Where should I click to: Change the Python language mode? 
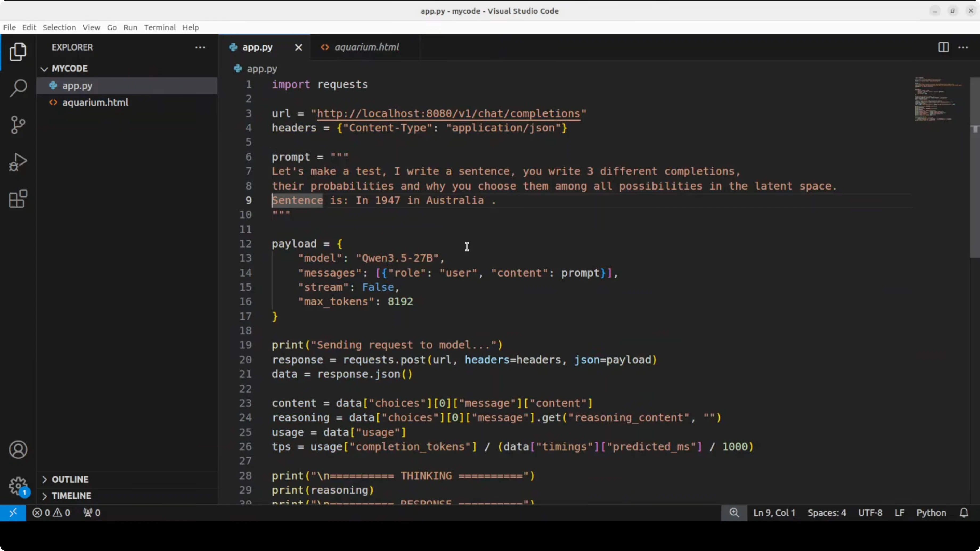tap(931, 513)
